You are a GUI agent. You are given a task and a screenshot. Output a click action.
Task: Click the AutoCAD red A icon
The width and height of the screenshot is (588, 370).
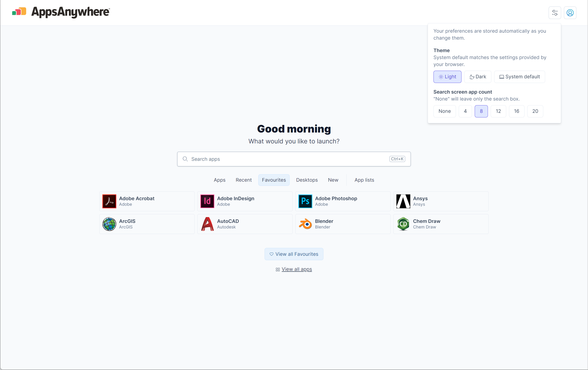coord(207,224)
